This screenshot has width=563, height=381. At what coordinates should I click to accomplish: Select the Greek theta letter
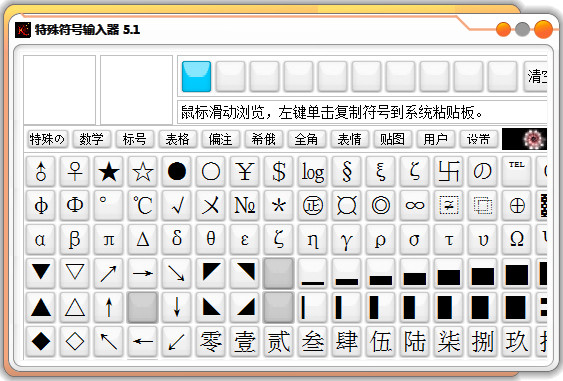[x=210, y=239]
